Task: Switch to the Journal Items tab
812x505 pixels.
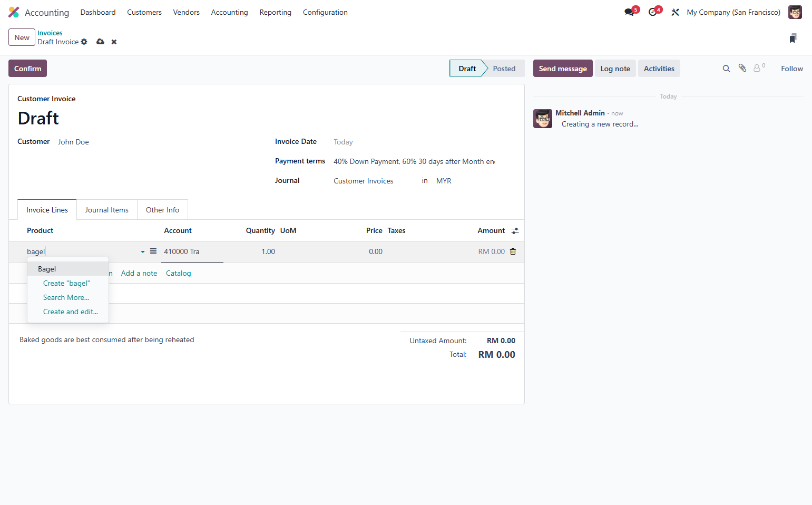Action: point(107,210)
